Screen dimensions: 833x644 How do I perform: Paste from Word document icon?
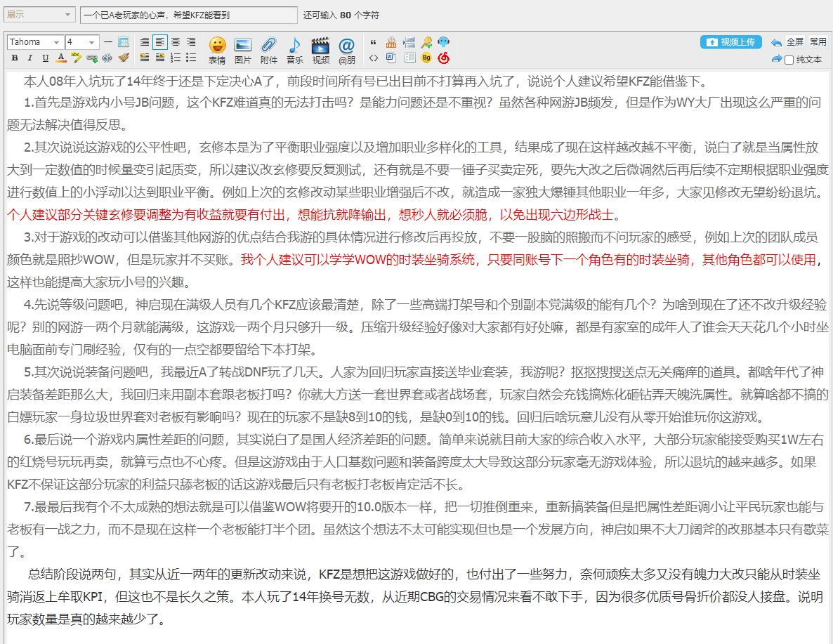[x=391, y=58]
